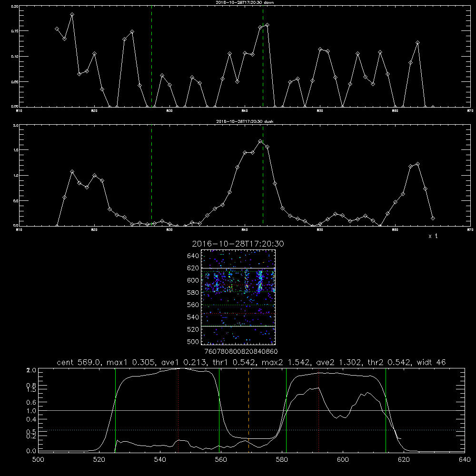Screen dimensions: 476x476
Task: Click bottom plot x-axis label '620'
Action: coord(404,460)
